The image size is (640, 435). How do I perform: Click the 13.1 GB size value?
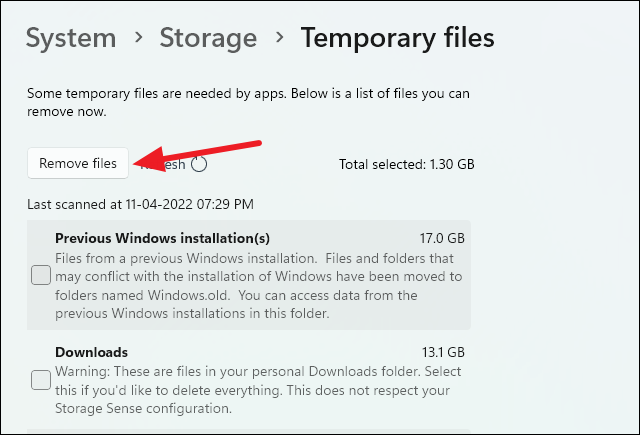click(441, 352)
